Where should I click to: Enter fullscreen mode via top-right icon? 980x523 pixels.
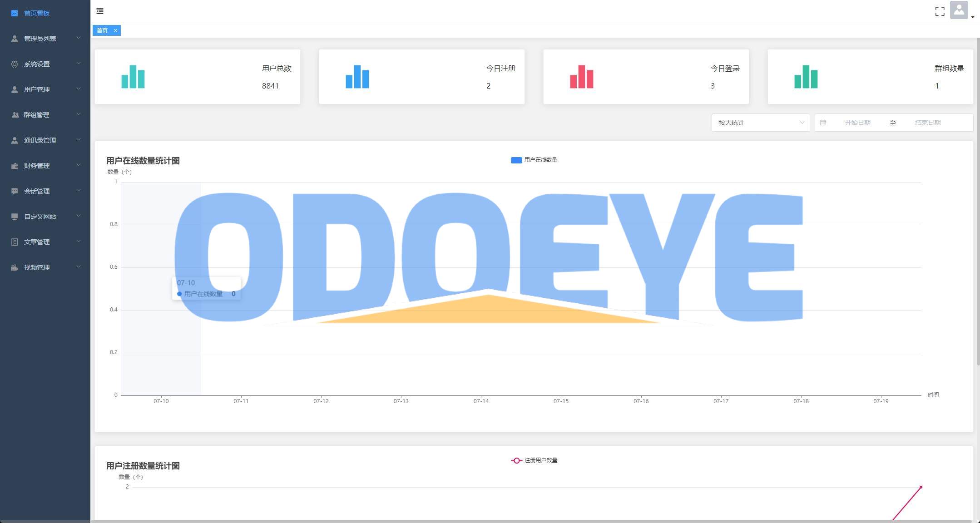(x=940, y=11)
